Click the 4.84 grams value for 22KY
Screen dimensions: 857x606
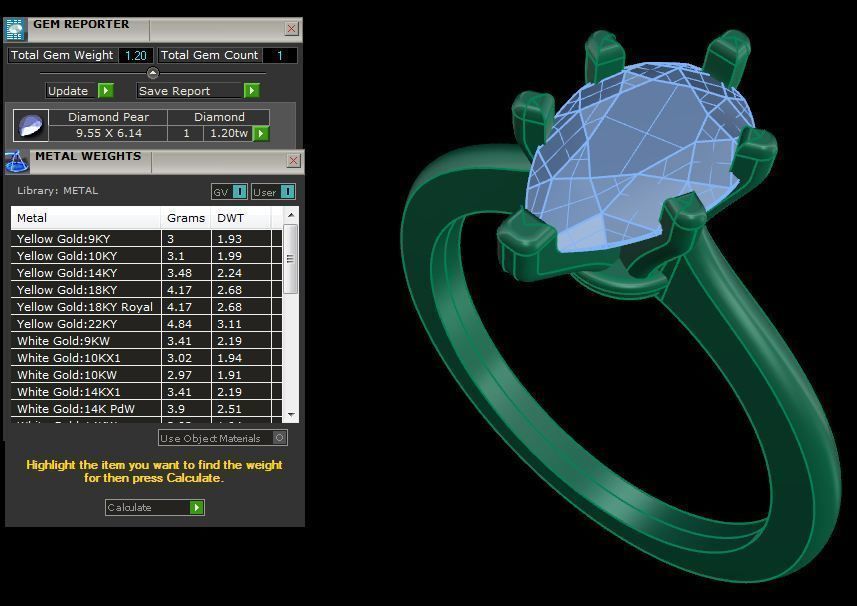186,323
